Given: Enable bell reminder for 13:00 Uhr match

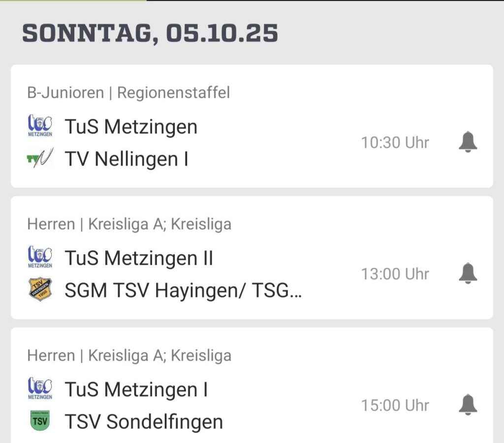Looking at the screenshot, I should (468, 274).
